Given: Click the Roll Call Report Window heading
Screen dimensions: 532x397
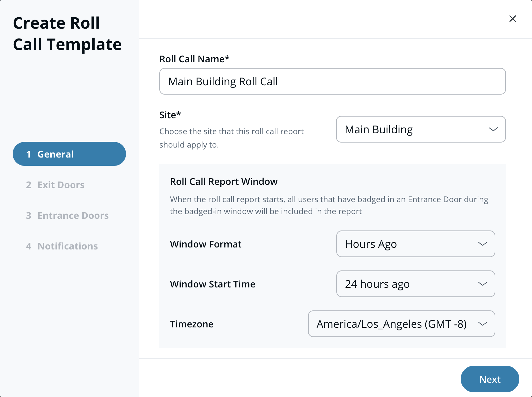Looking at the screenshot, I should [x=224, y=182].
